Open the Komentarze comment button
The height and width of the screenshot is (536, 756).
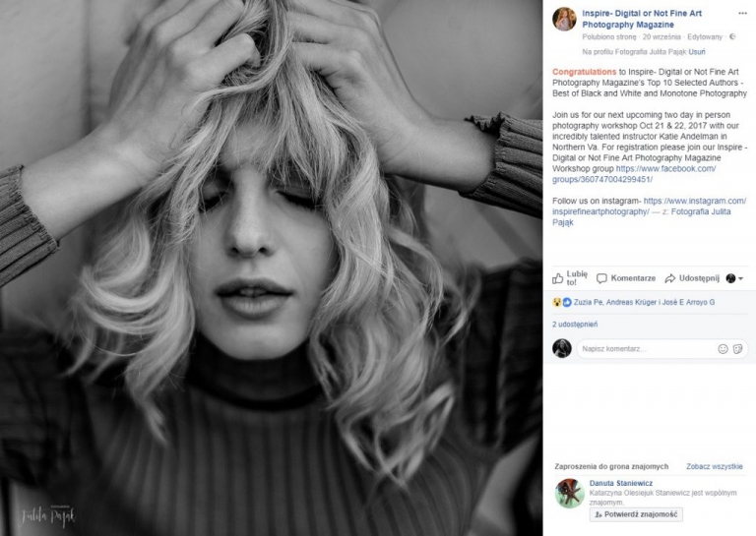point(626,278)
